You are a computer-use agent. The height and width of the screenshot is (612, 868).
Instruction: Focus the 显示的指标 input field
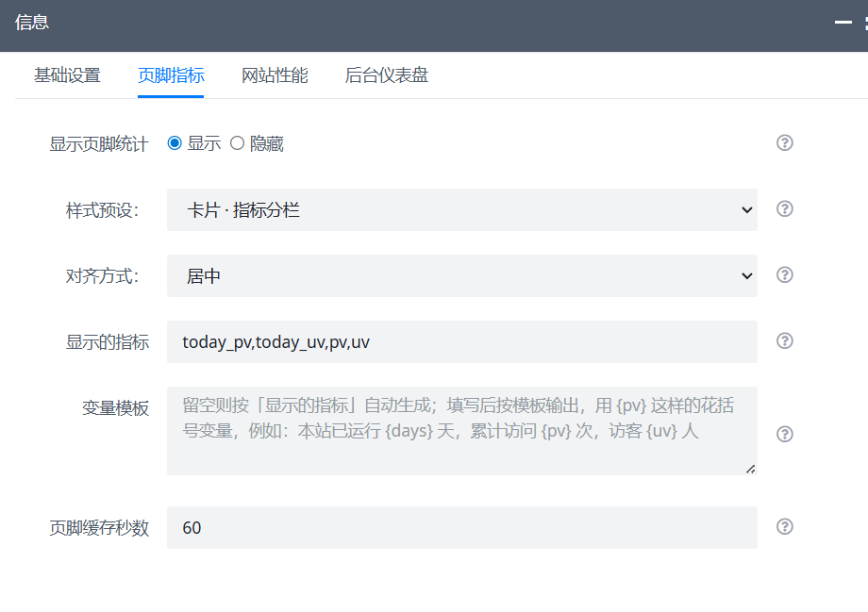coord(462,342)
